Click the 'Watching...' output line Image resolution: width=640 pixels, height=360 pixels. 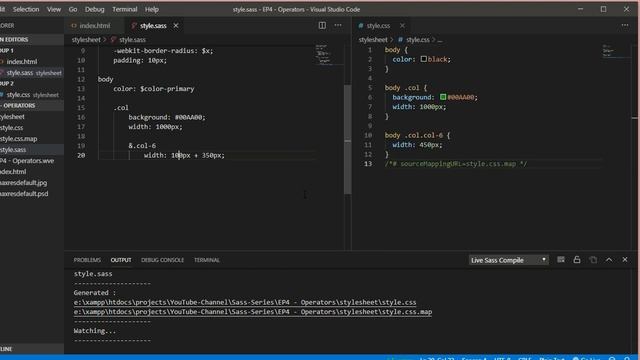95,331
